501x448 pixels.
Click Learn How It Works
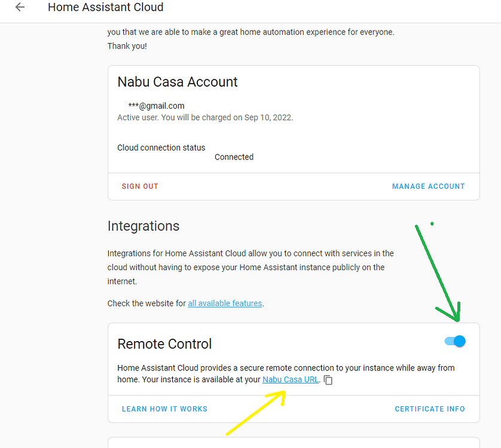click(164, 409)
